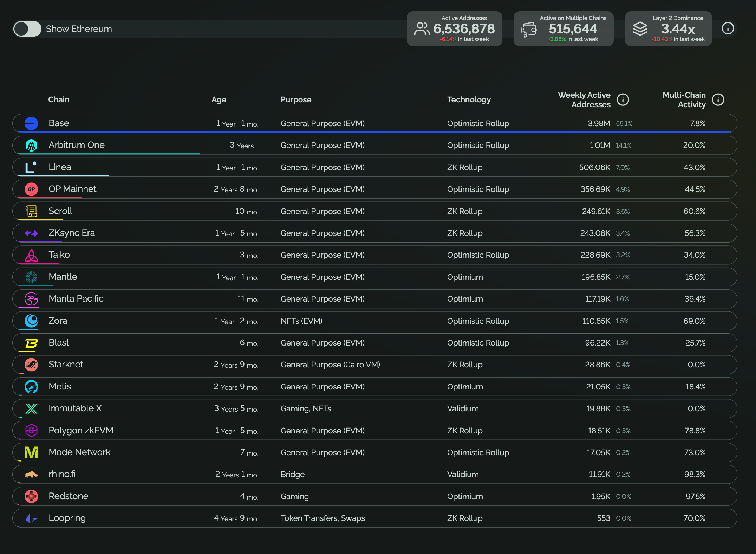Viewport: 756px width, 554px height.
Task: Select the Loopring chain name
Action: [67, 518]
